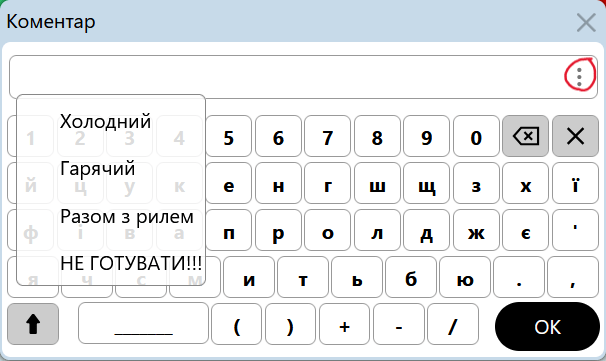The width and height of the screenshot is (606, 361).
Task: Tap the letter и key
Action: coord(249,277)
